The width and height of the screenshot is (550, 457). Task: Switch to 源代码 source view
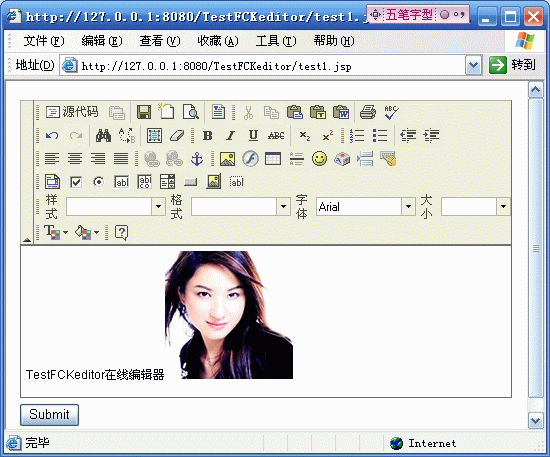[72, 112]
